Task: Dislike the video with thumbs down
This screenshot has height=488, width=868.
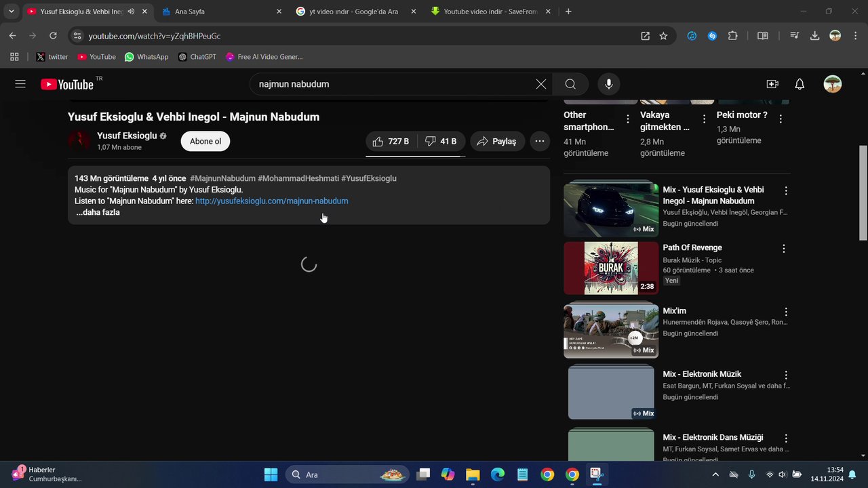Action: (x=441, y=141)
